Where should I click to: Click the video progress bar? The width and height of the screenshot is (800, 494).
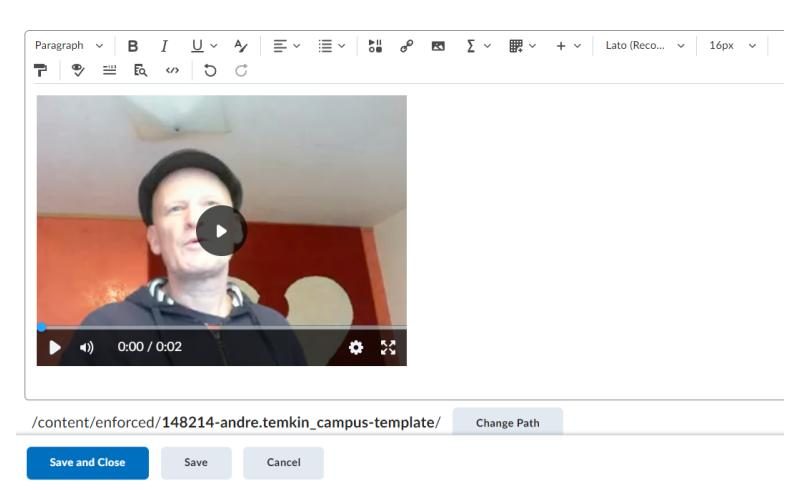coord(221,327)
